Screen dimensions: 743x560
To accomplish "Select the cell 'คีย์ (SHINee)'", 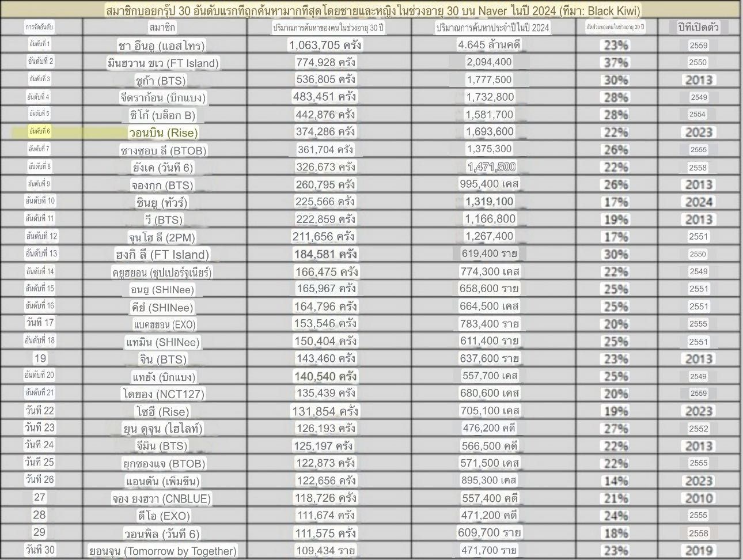I will click(x=162, y=307).
